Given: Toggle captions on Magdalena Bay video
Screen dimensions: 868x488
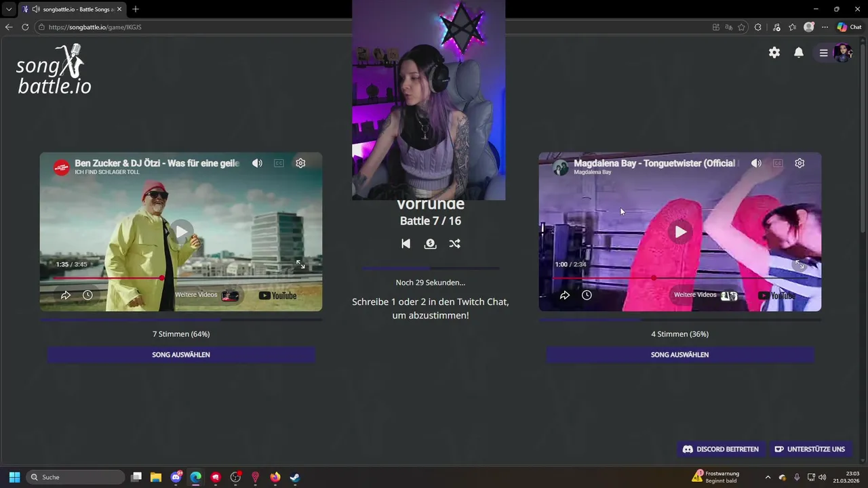Looking at the screenshot, I should (778, 163).
